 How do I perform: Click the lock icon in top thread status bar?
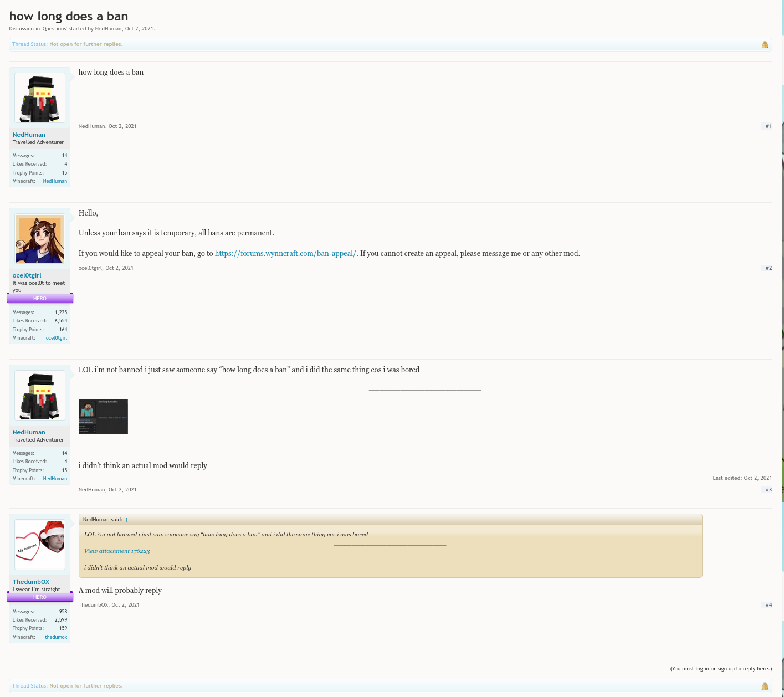point(765,45)
